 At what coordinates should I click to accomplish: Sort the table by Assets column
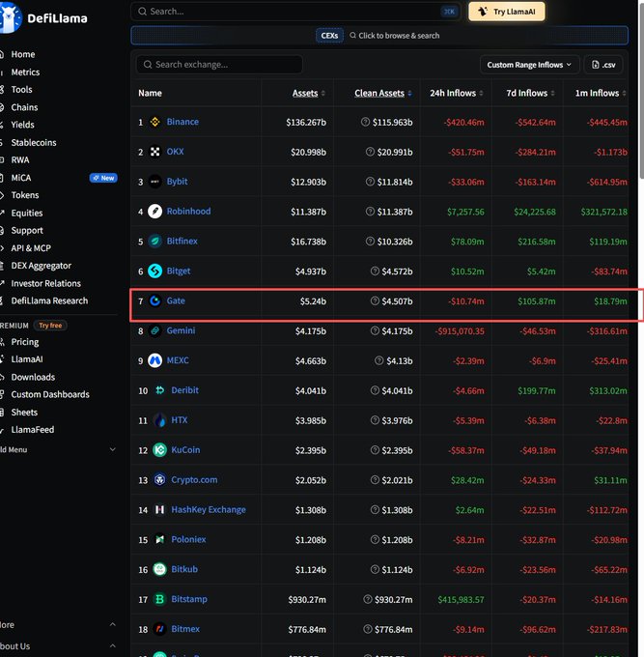tap(308, 93)
